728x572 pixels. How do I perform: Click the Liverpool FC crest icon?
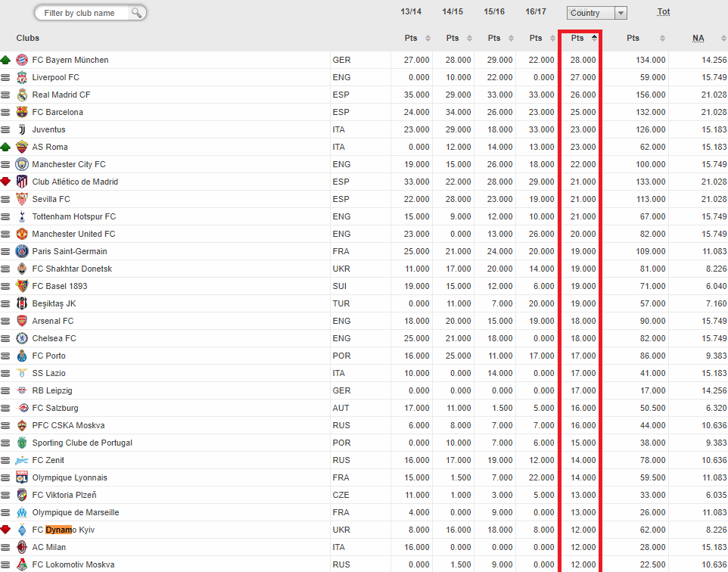click(x=22, y=77)
